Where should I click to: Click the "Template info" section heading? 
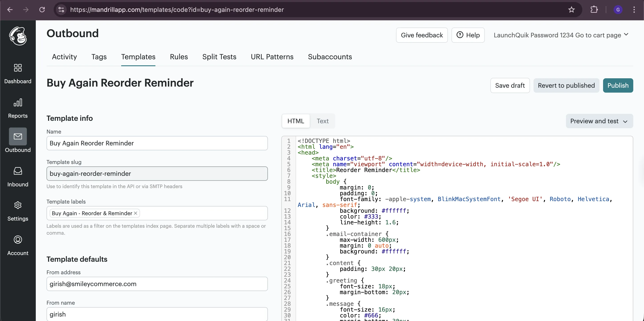tap(70, 118)
